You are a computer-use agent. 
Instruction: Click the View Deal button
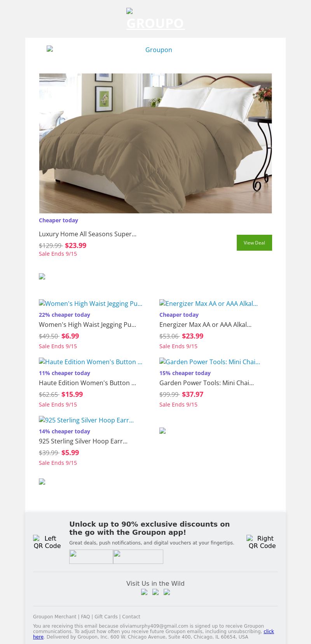coord(254,243)
